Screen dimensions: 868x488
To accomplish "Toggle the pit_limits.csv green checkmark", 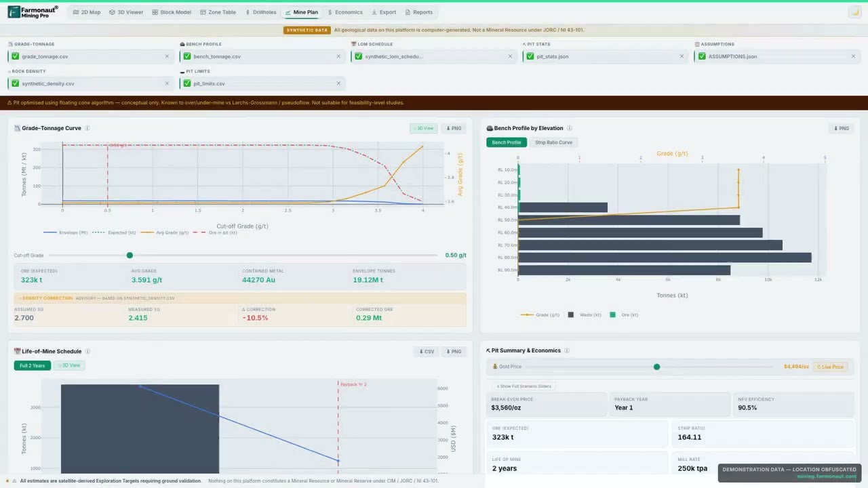I will point(186,83).
